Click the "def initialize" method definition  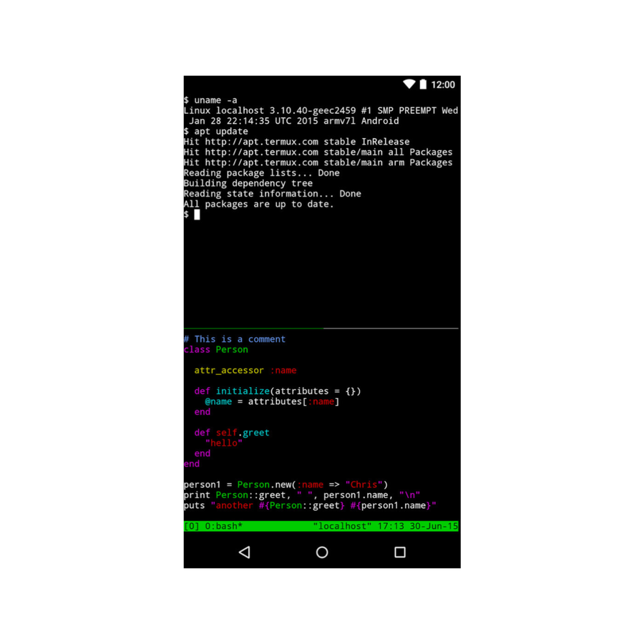pyautogui.click(x=277, y=391)
